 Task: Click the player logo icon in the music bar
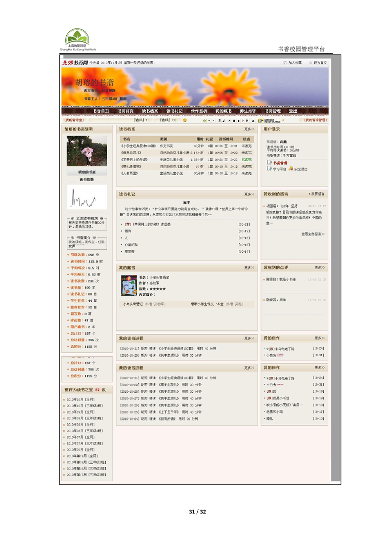click(x=261, y=121)
